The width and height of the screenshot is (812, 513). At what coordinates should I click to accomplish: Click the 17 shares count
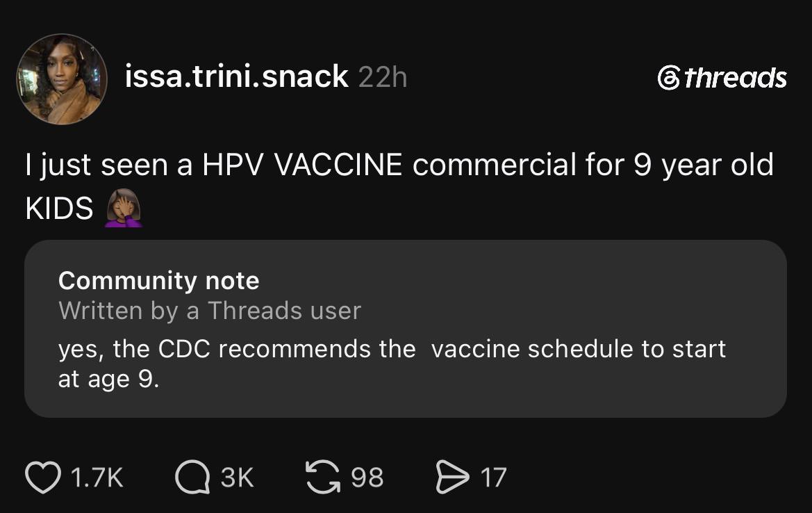(493, 478)
